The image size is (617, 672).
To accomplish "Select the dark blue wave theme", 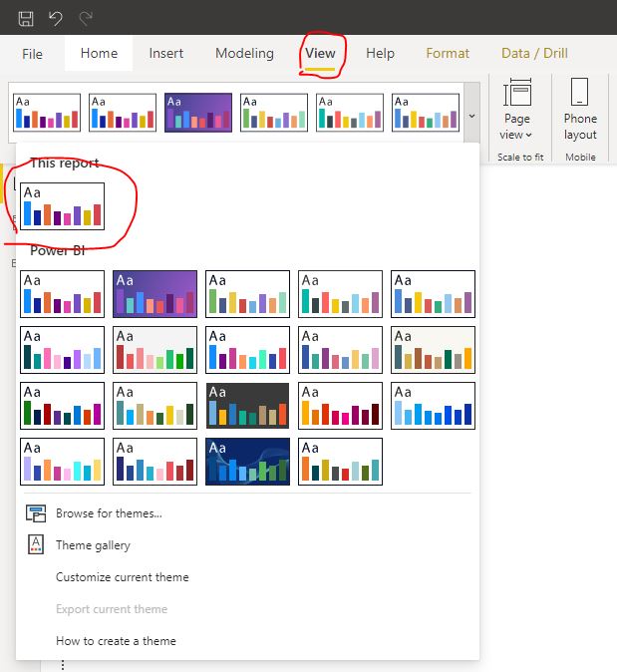I will [247, 462].
